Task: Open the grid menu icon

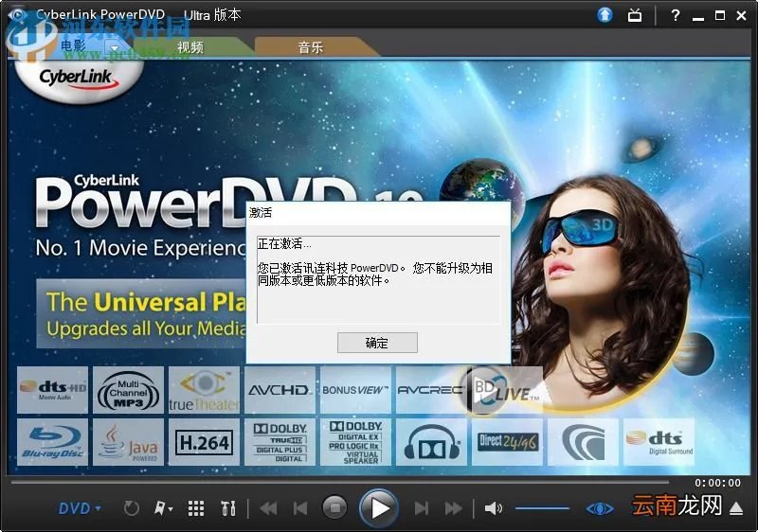Action: (x=196, y=508)
